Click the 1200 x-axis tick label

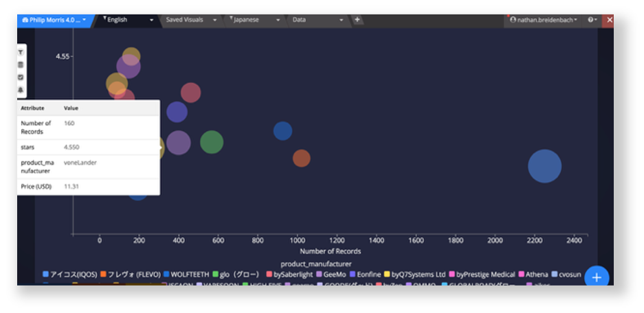coord(337,240)
